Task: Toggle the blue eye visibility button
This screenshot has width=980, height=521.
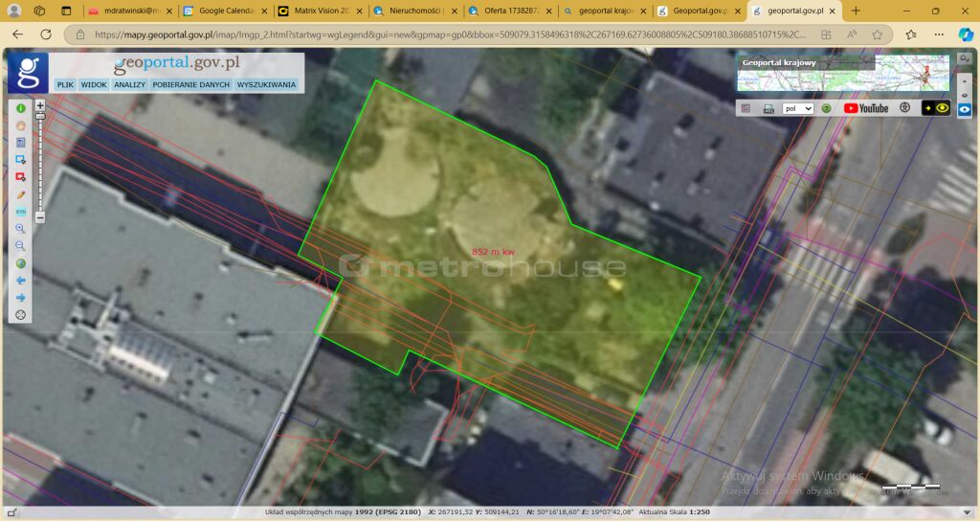Action: tap(965, 109)
